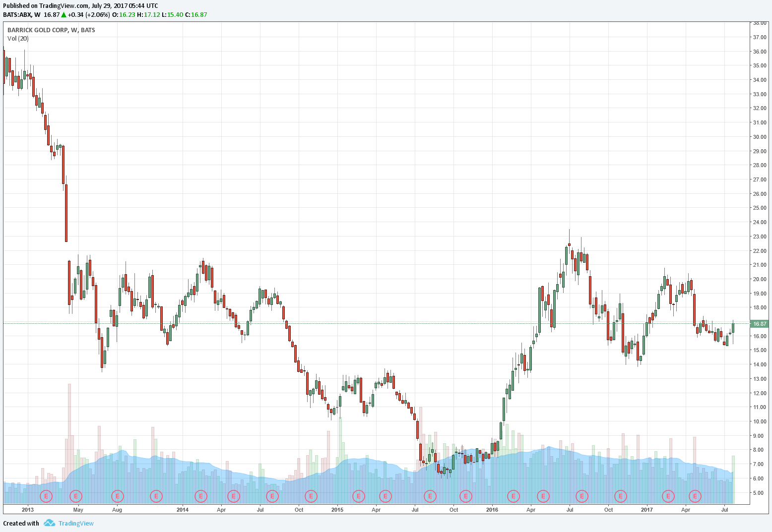Click the H:17.12 high value
The width and height of the screenshot is (772, 532).
[x=149, y=14]
